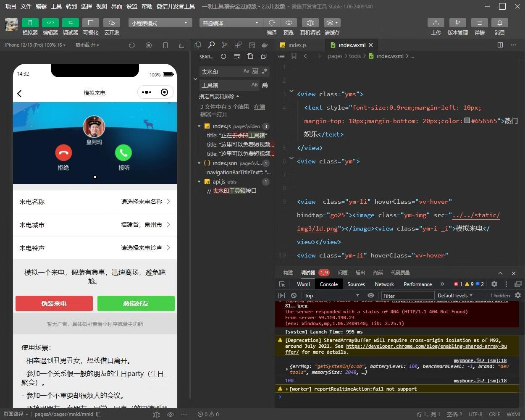Screen dimensions: 525x420
Task: Click the 伪装来电 button in simulator
Action: click(x=54, y=303)
